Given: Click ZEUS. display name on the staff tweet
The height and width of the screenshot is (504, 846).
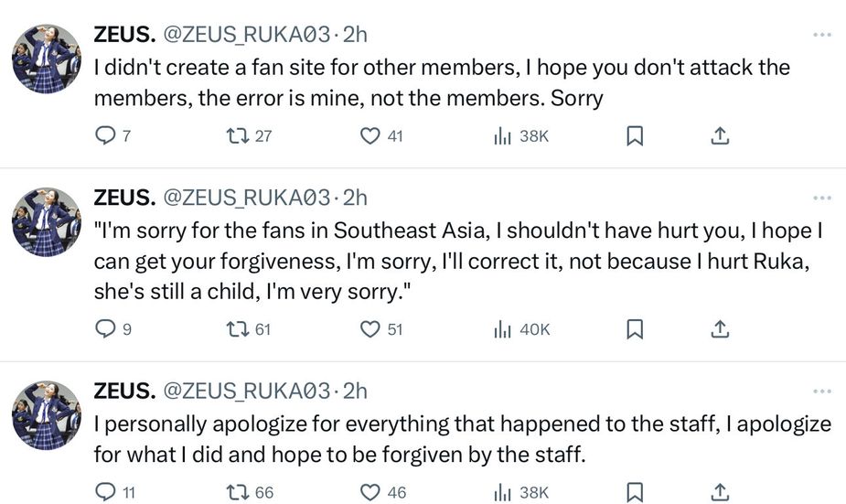Looking at the screenshot, I should click(123, 391).
